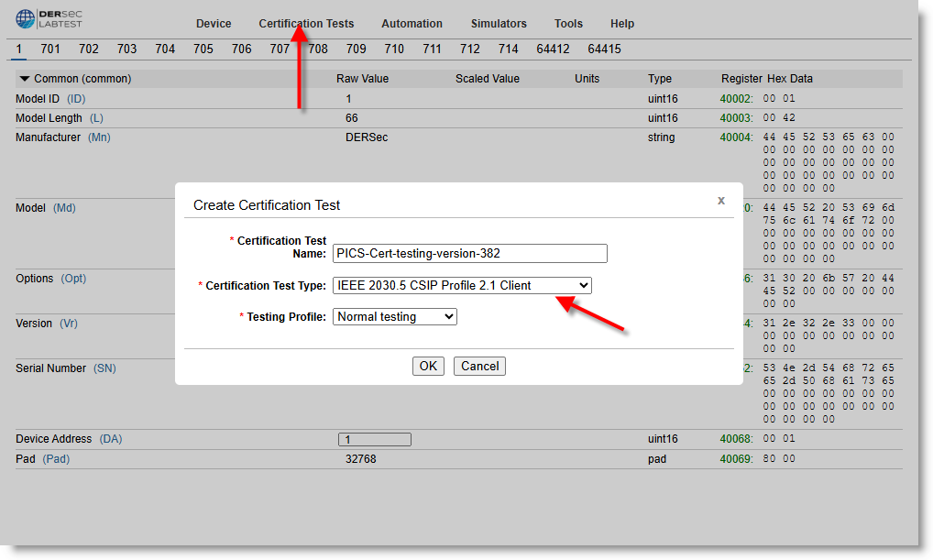
Task: Open the Automation menu
Action: [x=412, y=24]
